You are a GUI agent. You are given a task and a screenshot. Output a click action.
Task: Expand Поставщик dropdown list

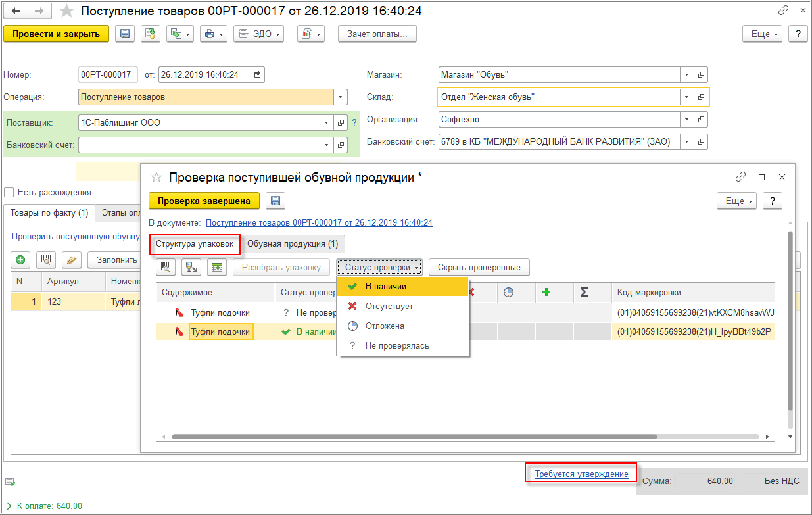point(327,122)
